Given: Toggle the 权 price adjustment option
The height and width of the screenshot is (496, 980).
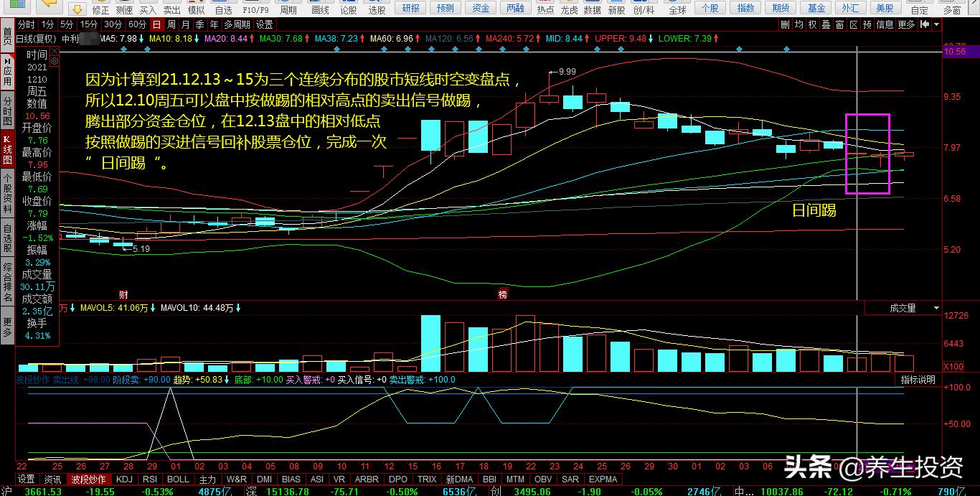Looking at the screenshot, I should [812, 24].
